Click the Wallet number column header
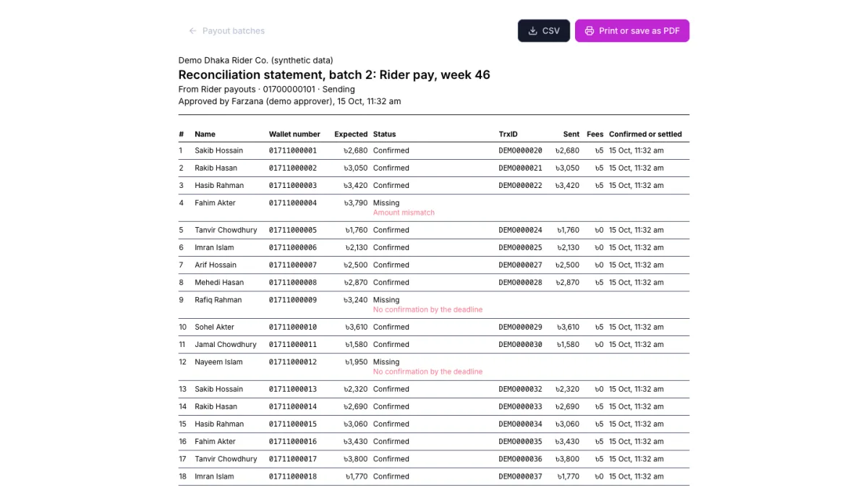 pos(294,134)
